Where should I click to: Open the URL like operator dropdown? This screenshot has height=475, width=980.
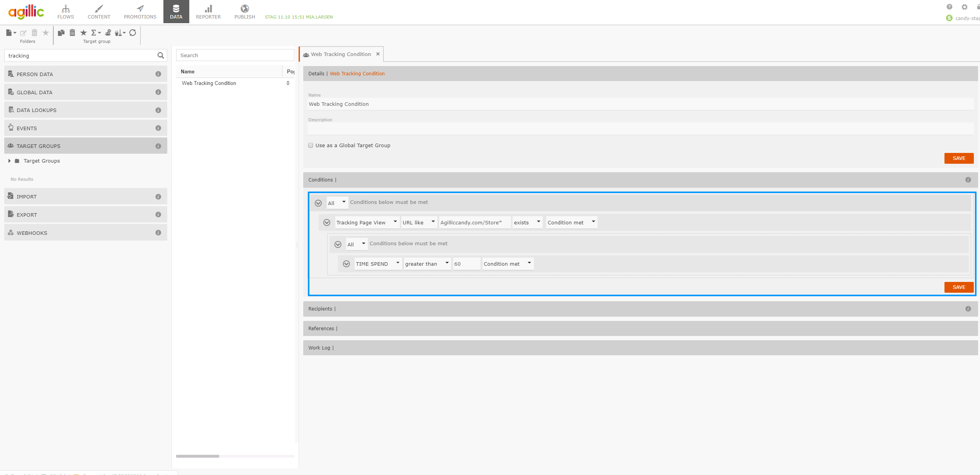click(433, 222)
